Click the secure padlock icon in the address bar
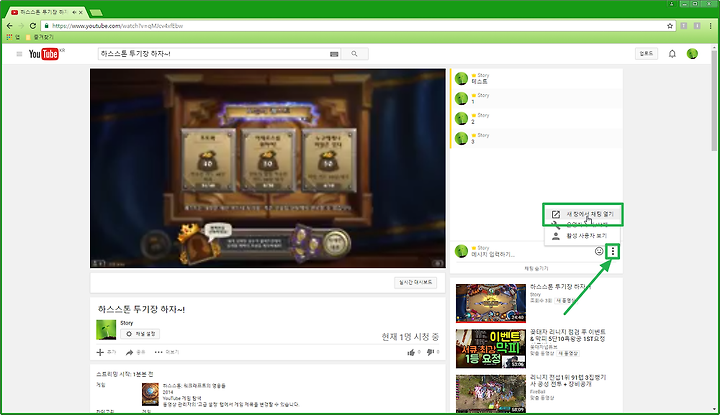This screenshot has width=720, height=415. (46, 26)
